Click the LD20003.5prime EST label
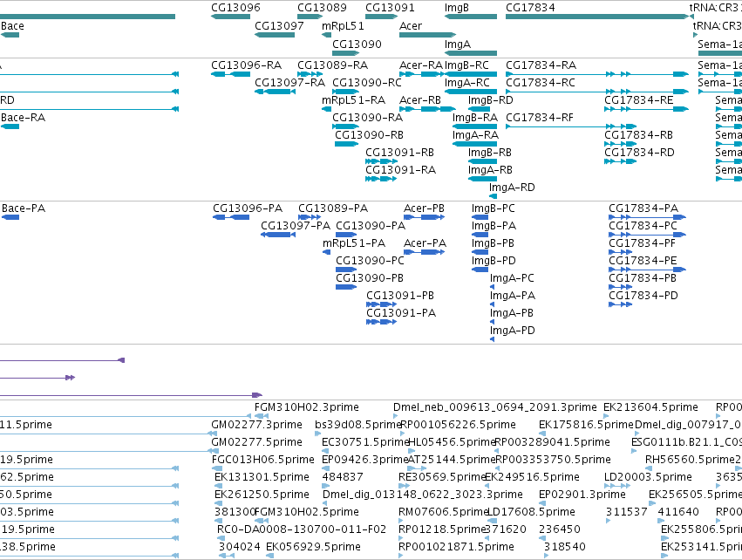Viewport: 742px width, 560px height. pyautogui.click(x=648, y=476)
